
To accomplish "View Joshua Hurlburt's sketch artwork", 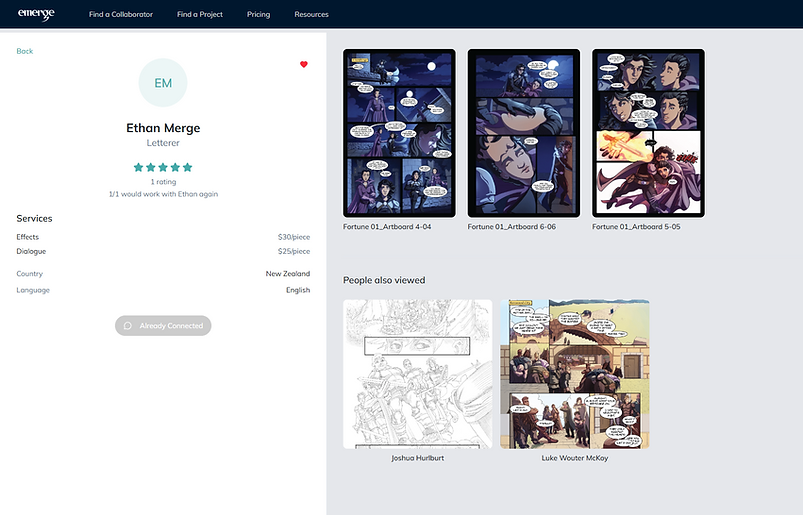I will tap(418, 374).
